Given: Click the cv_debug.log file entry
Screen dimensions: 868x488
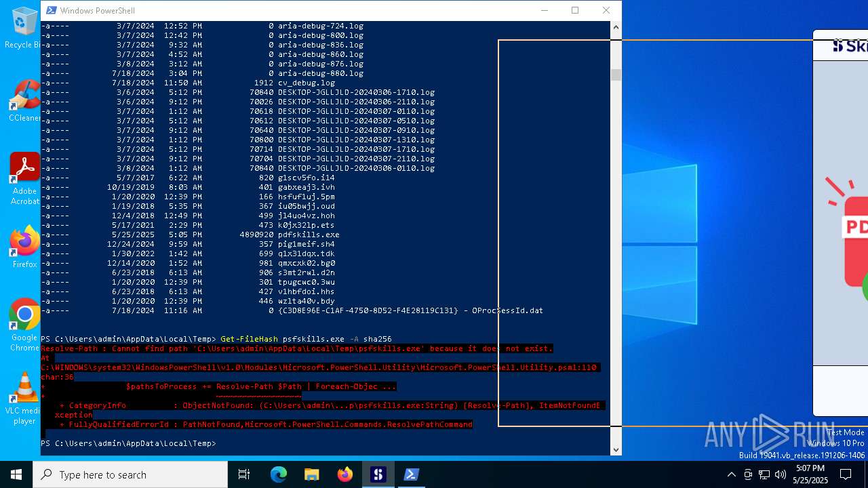Looking at the screenshot, I should point(307,83).
